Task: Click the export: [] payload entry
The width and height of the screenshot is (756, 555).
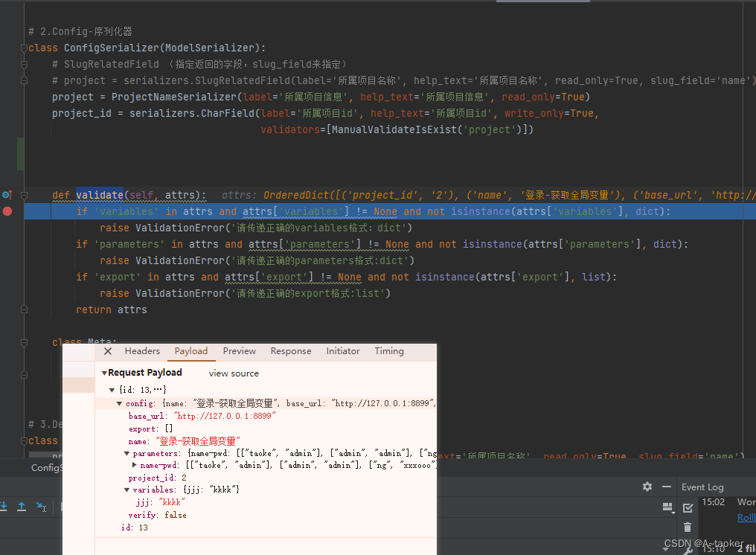Action: pos(150,429)
